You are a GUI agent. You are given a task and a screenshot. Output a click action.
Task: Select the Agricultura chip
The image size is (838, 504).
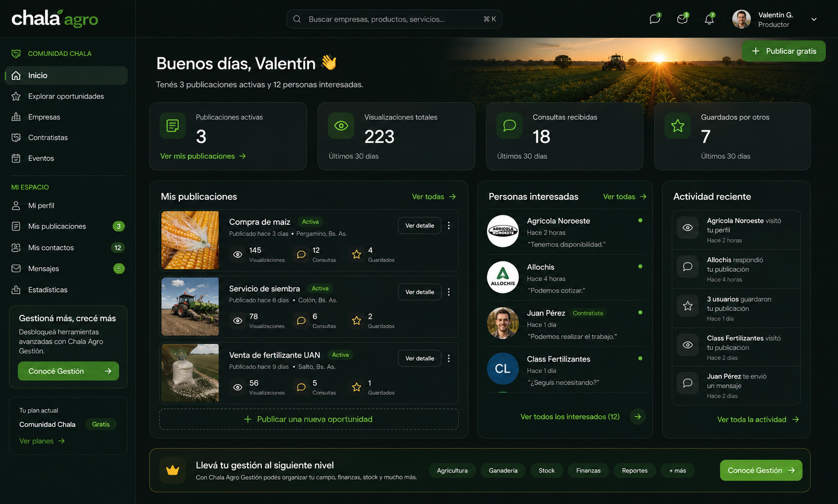click(x=452, y=470)
